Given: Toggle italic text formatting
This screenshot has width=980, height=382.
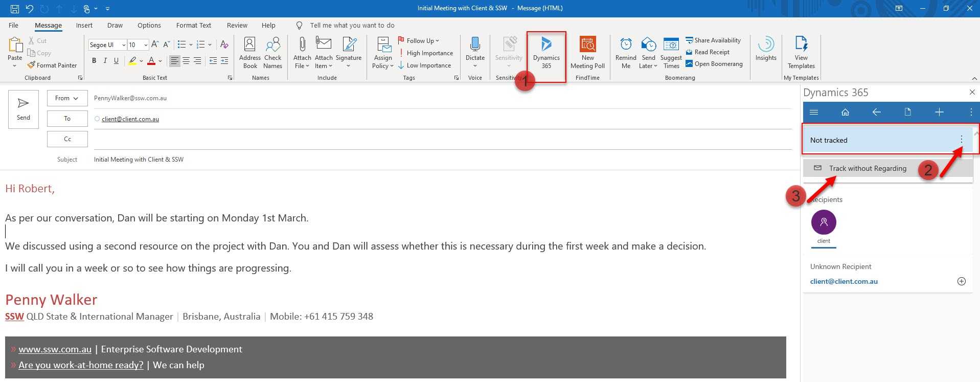Looking at the screenshot, I should pos(105,61).
